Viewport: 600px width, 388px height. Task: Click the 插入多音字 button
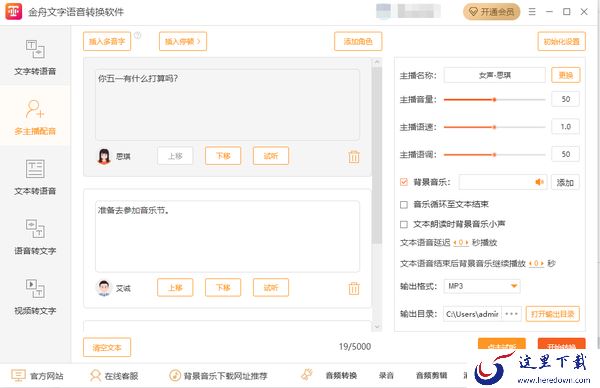point(107,41)
